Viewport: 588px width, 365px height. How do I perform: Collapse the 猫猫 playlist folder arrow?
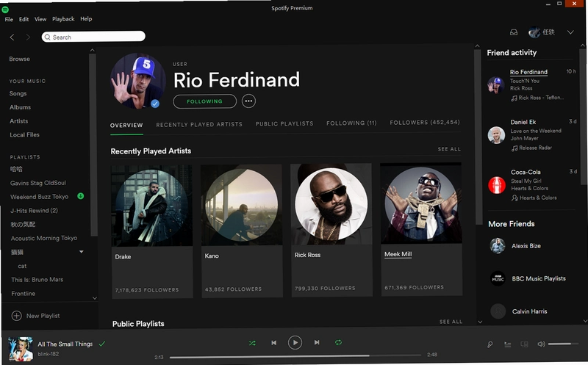82,252
